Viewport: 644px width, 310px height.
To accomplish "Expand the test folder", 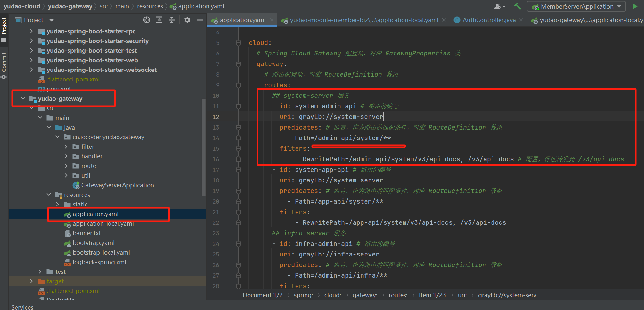I will [40, 272].
